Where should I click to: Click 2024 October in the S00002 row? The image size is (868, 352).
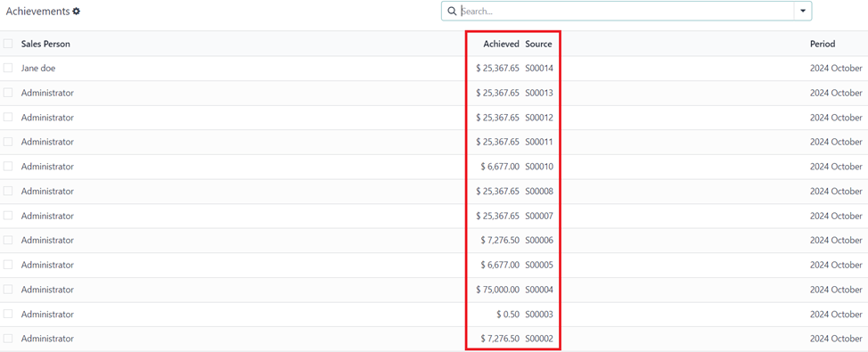pyautogui.click(x=836, y=339)
